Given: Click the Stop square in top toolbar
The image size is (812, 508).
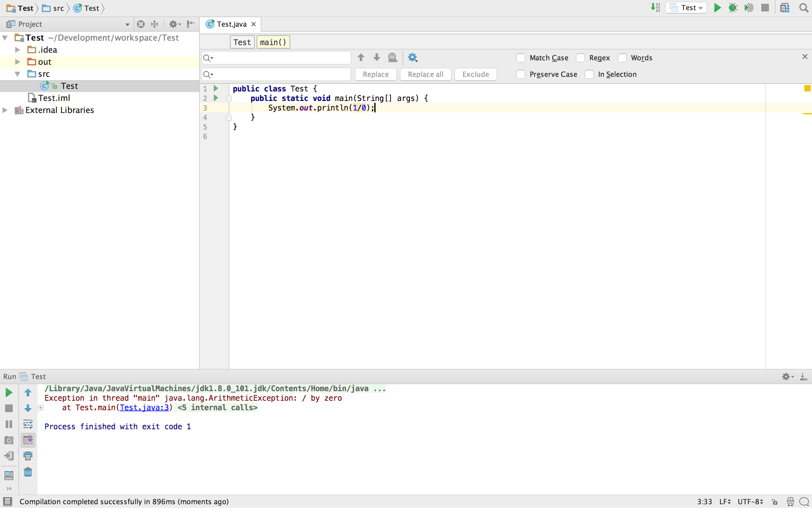Looking at the screenshot, I should pos(765,8).
